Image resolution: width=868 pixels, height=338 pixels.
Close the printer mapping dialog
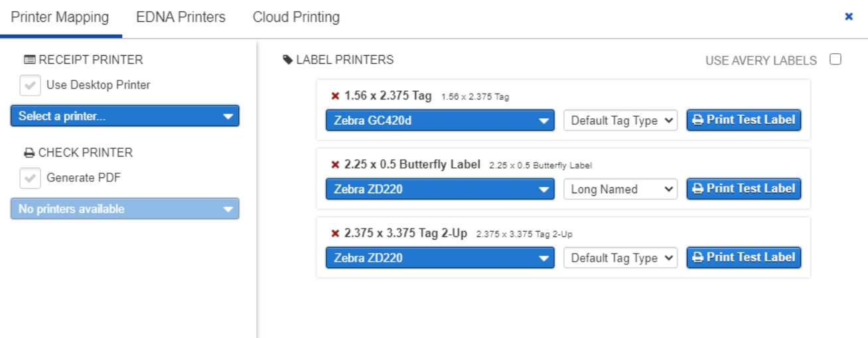coord(848,17)
